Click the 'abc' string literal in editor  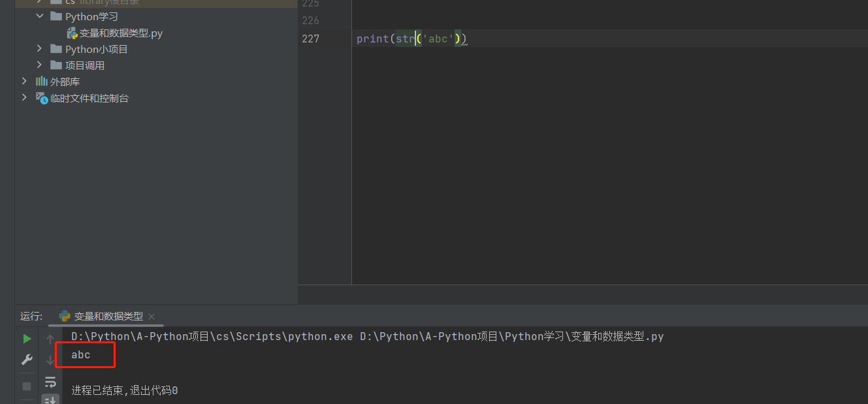438,39
